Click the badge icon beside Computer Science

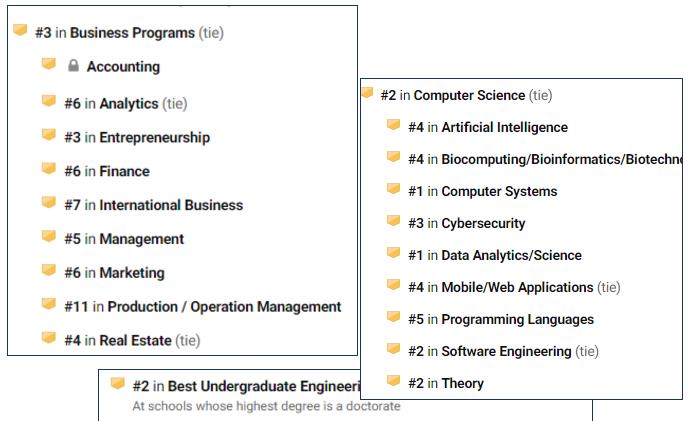[x=367, y=93]
